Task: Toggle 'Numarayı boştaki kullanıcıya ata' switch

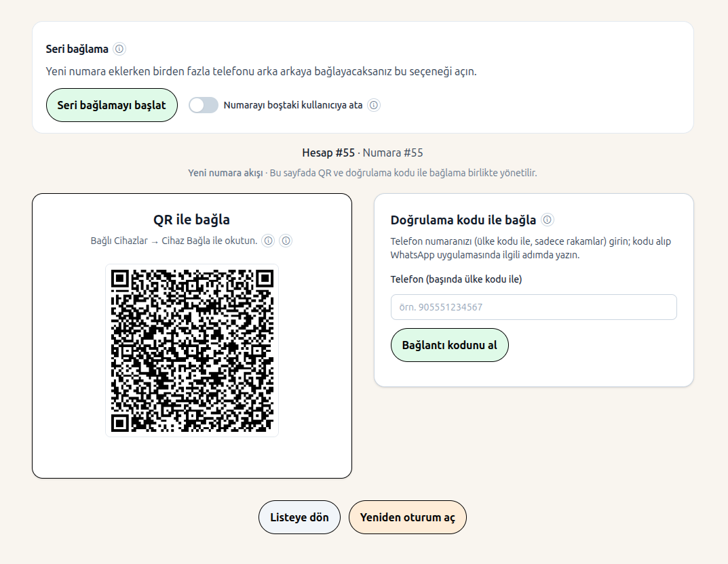Action: 204,105
